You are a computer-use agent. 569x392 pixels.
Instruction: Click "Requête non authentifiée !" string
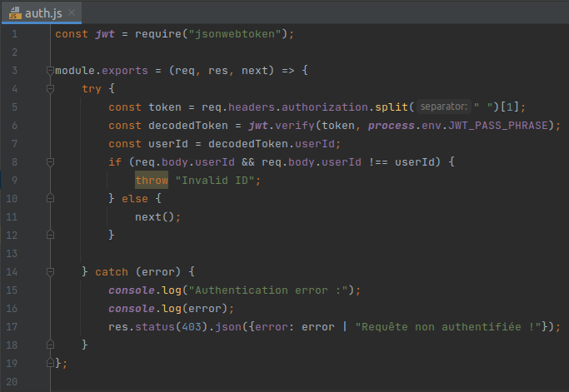tap(448, 327)
